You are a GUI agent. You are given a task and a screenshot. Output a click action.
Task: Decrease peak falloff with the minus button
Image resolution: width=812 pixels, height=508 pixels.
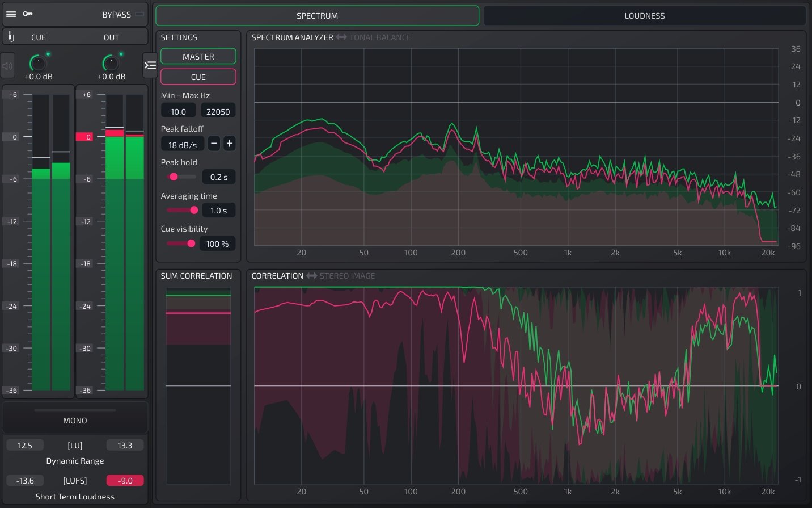click(x=214, y=144)
